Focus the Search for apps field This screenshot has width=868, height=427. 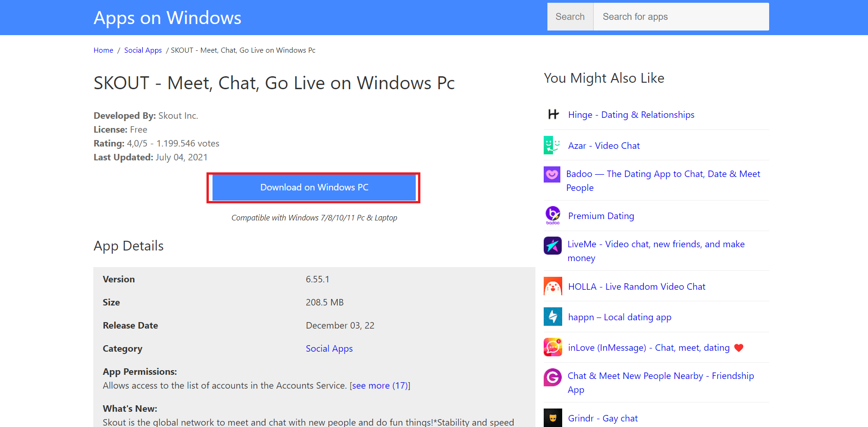pyautogui.click(x=681, y=17)
